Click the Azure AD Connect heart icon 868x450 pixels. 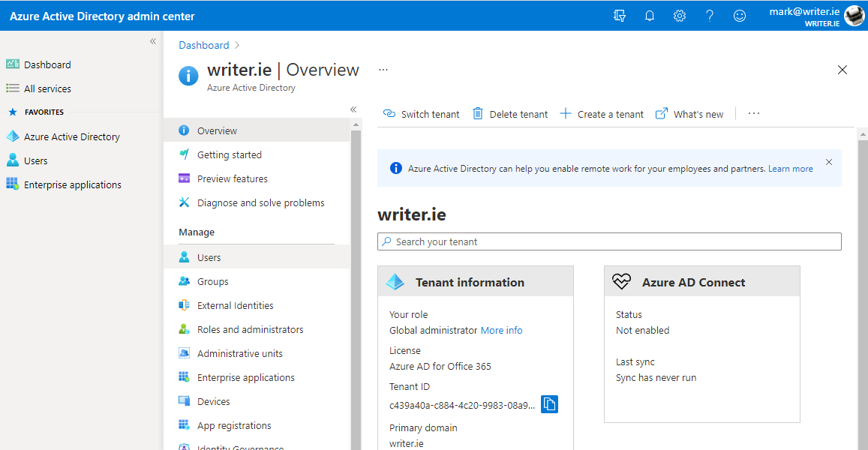622,282
